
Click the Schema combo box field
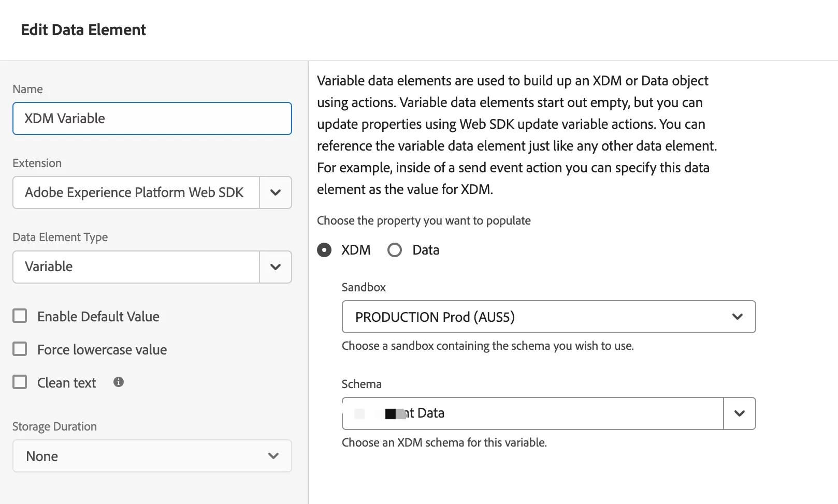coord(533,413)
